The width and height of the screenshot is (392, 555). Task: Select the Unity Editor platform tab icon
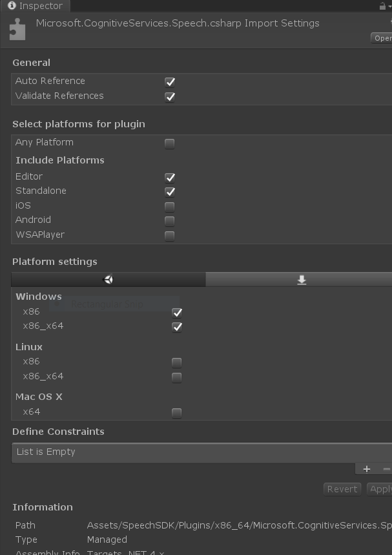108,279
